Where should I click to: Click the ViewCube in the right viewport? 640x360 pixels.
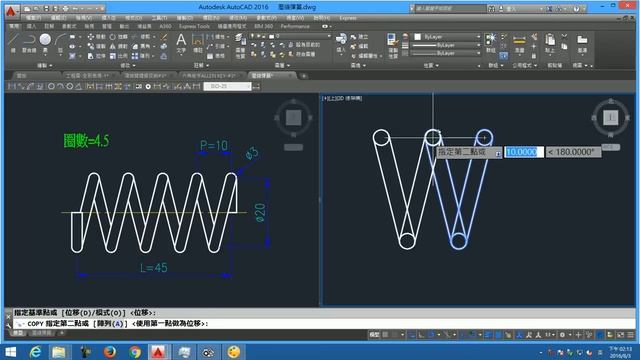tap(611, 118)
